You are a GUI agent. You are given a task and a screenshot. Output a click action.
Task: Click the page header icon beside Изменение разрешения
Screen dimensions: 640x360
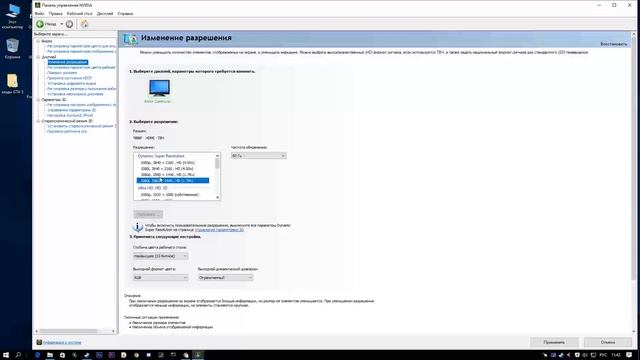(131, 39)
